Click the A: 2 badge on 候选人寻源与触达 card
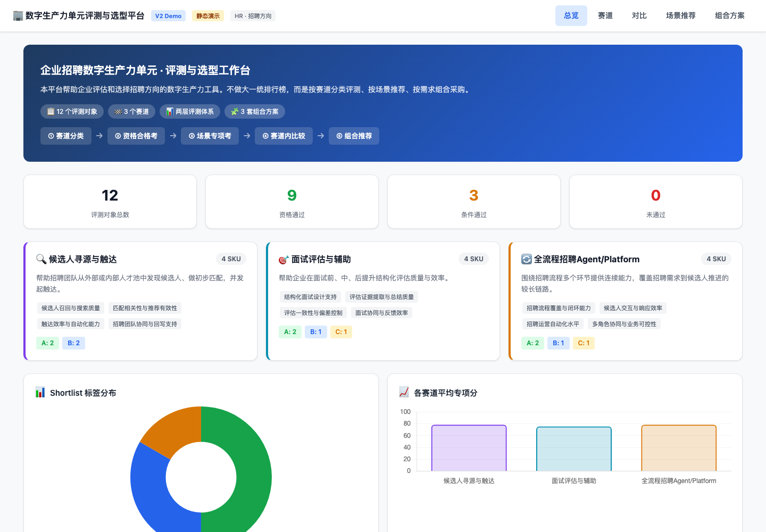The height and width of the screenshot is (532, 766). pyautogui.click(x=48, y=343)
